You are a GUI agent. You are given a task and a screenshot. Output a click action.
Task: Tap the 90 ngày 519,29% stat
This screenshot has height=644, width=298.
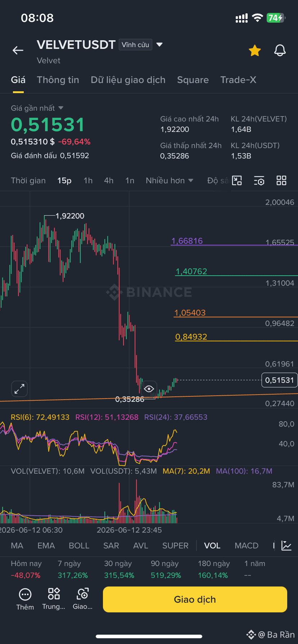[166, 569]
